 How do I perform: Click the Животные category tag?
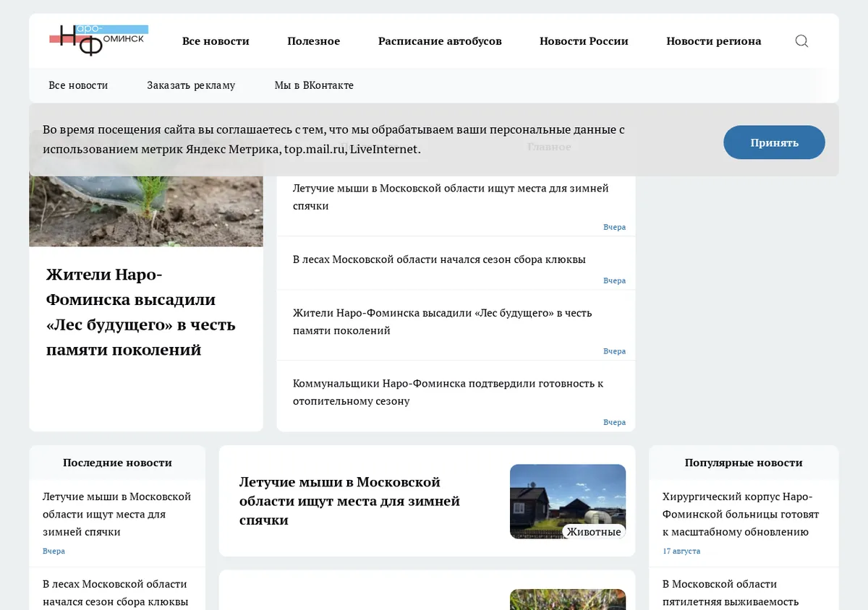[593, 532]
